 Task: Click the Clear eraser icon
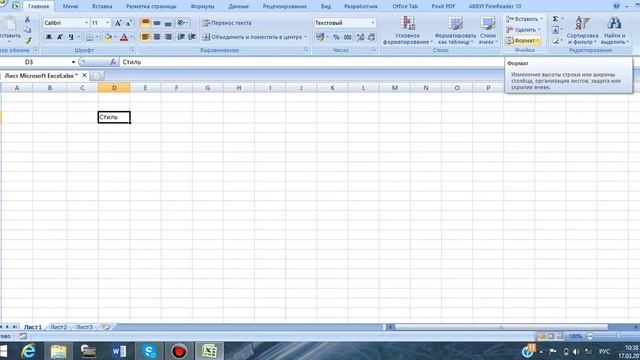pos(556,40)
